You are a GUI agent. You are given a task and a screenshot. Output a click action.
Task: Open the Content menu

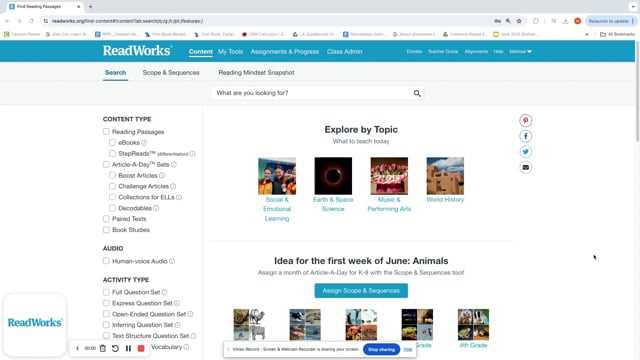[200, 51]
